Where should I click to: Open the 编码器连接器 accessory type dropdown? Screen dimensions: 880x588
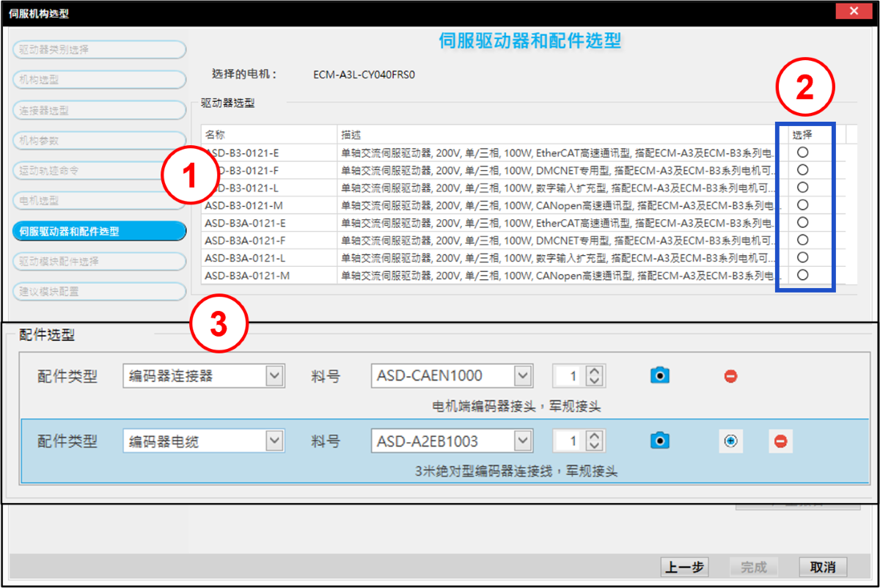[274, 376]
